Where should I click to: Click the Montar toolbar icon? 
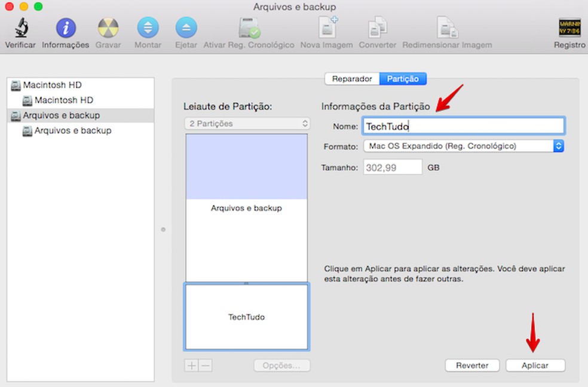[148, 28]
